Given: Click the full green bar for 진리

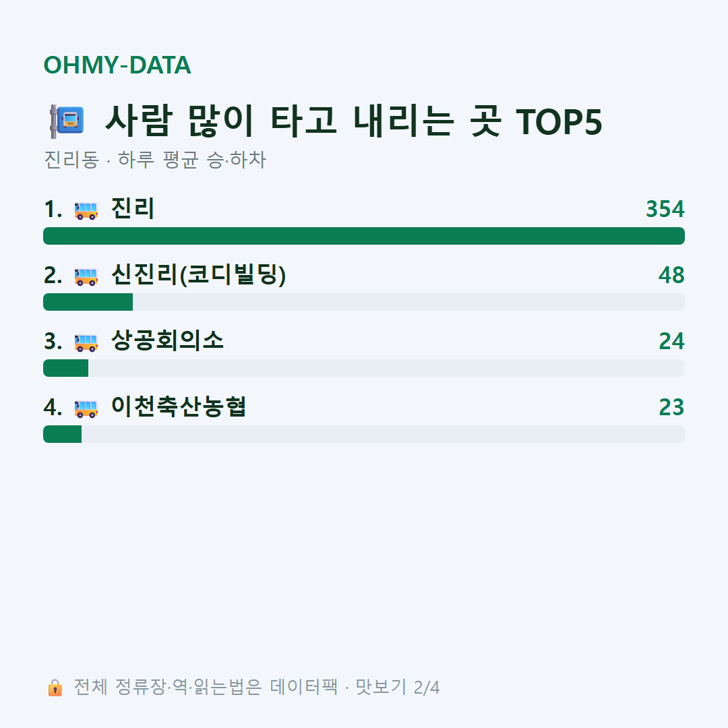Looking at the screenshot, I should (364, 236).
